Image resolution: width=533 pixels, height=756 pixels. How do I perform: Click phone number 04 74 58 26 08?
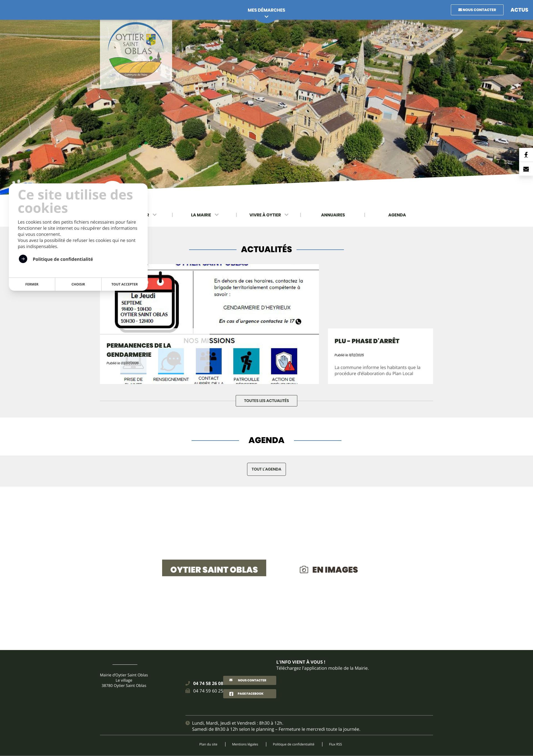(208, 683)
